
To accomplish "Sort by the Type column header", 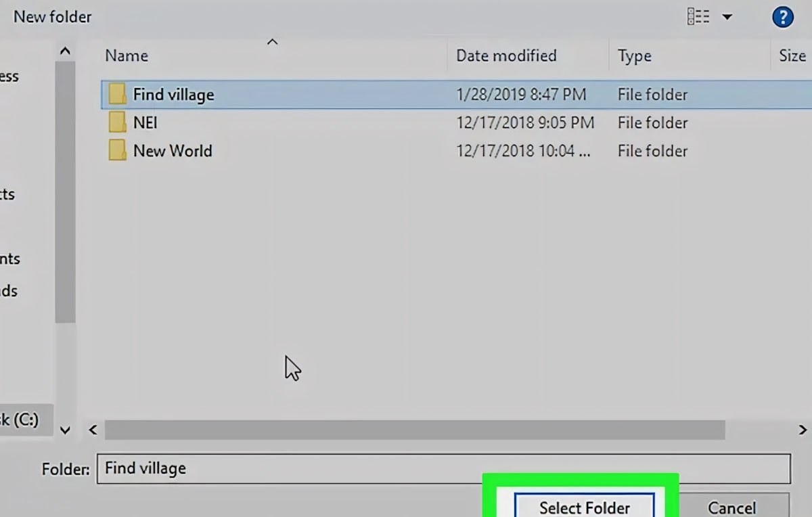I will point(634,56).
